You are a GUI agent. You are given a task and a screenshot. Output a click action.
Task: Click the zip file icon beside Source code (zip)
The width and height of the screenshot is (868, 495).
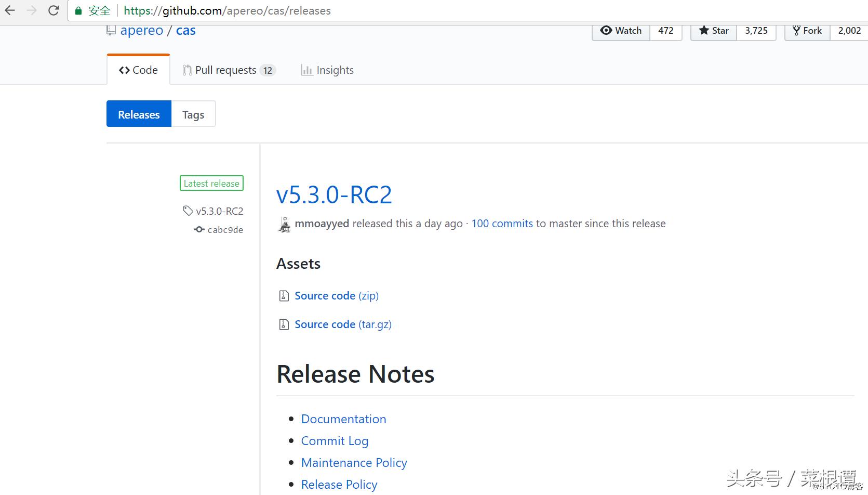click(284, 296)
